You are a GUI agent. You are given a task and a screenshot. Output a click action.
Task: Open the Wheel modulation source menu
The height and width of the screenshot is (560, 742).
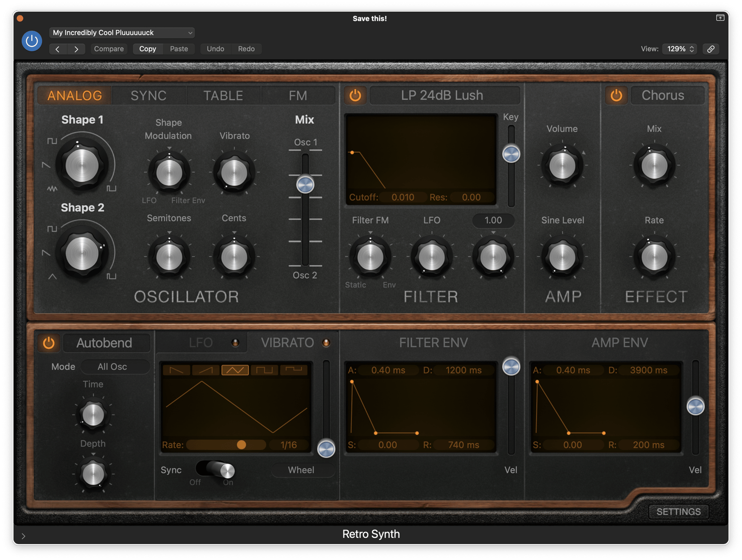point(303,470)
